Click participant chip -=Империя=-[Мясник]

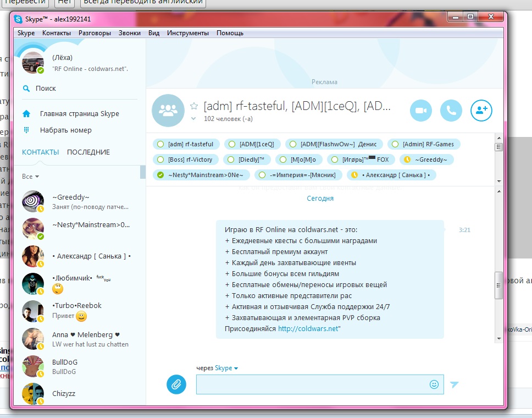tap(298, 175)
